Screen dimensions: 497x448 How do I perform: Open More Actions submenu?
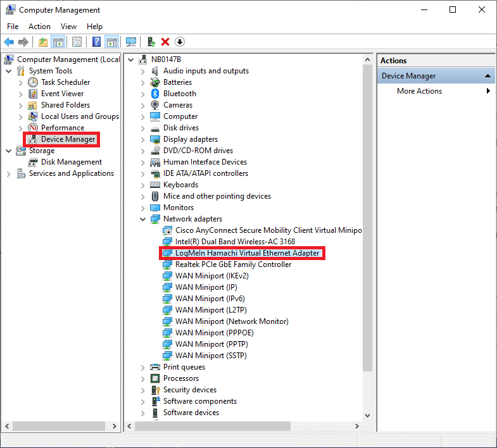click(x=419, y=91)
